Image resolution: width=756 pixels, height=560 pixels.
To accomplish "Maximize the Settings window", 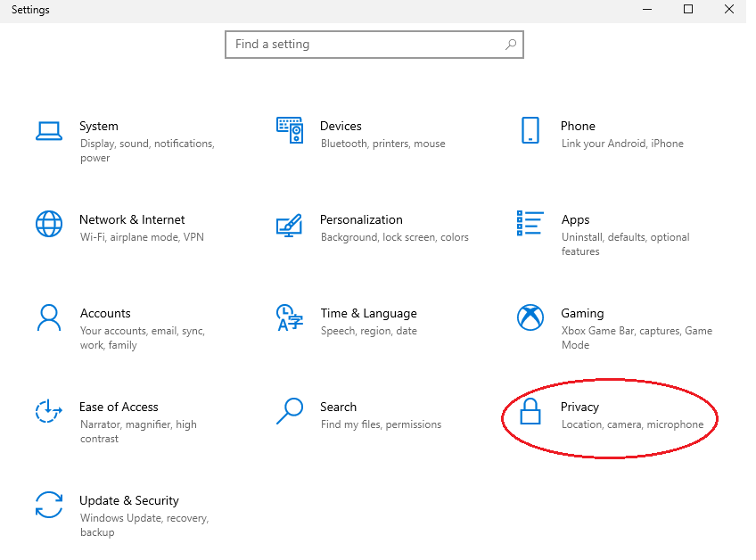I will pyautogui.click(x=688, y=10).
